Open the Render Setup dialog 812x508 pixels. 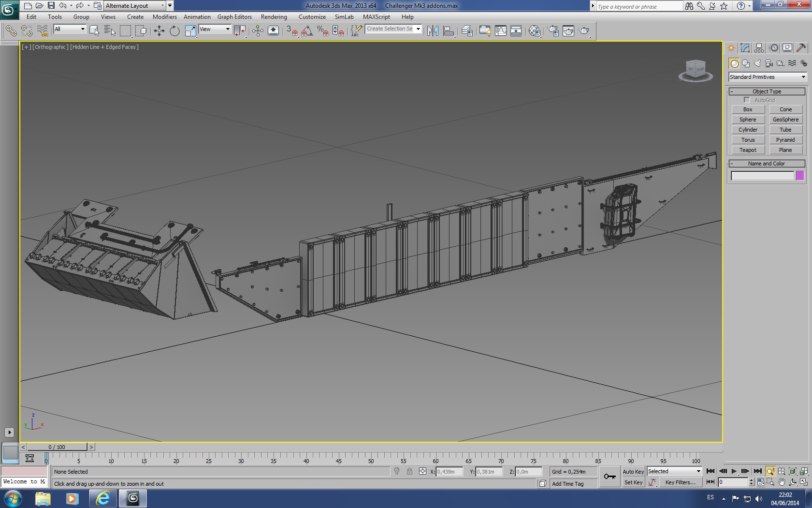point(553,31)
